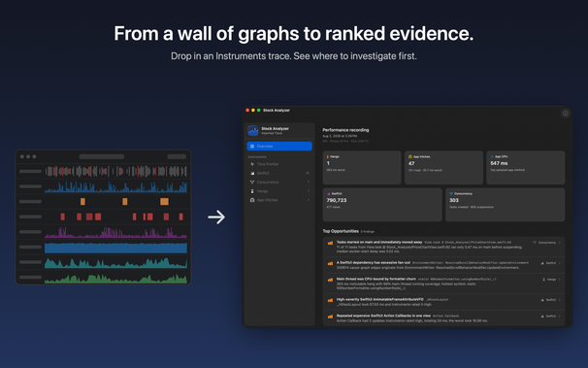
Task: Click the '47' App Hitches value
Action: (x=411, y=163)
